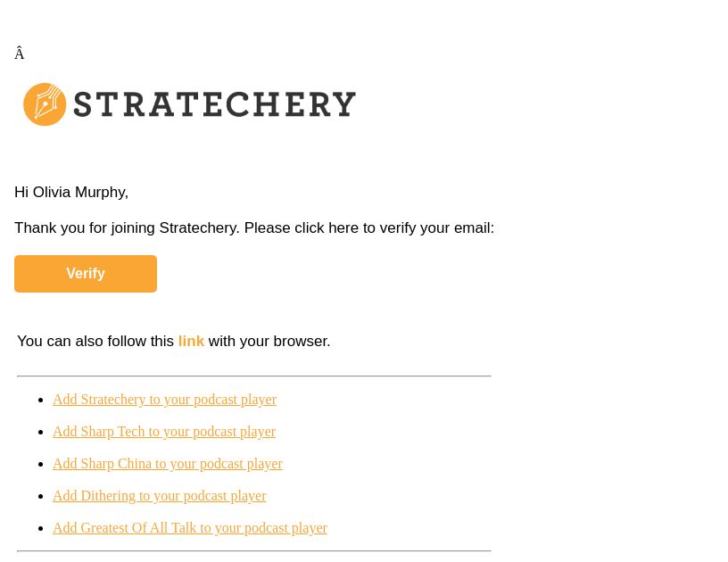
Task: Click the bullet beside the Sharp Tech link
Action: pos(41,432)
